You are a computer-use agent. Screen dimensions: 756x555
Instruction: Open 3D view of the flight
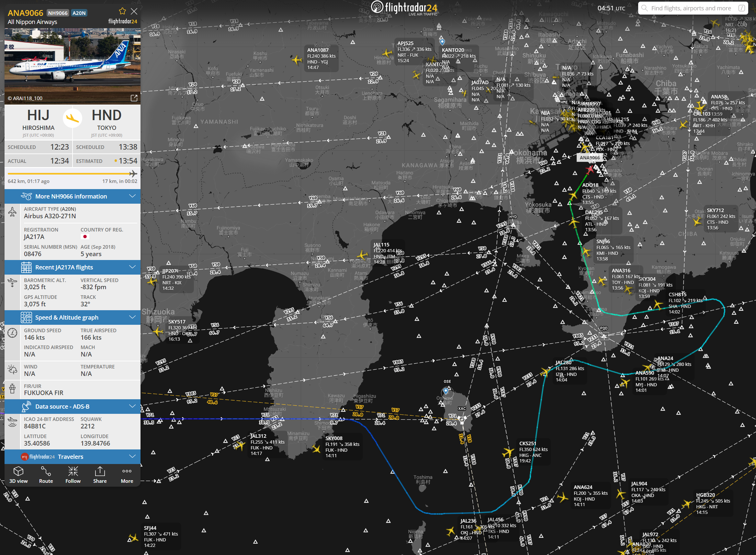pyautogui.click(x=18, y=475)
